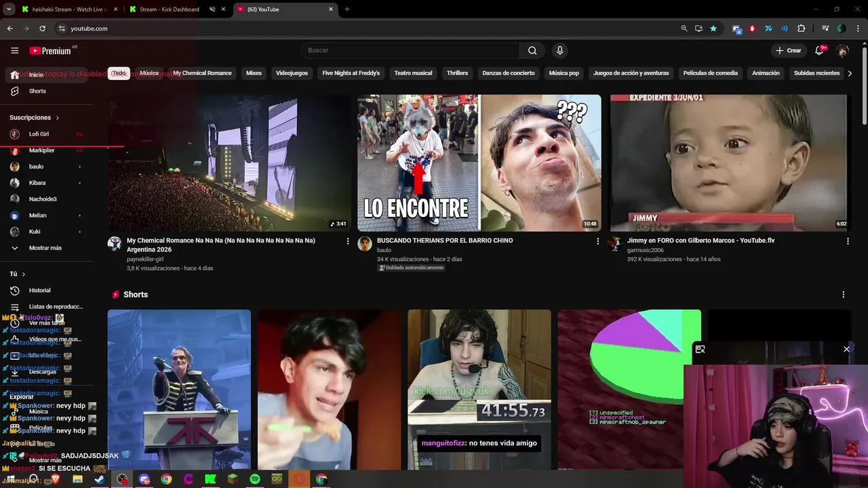
Task: Click the search magnifier button
Action: click(x=532, y=50)
